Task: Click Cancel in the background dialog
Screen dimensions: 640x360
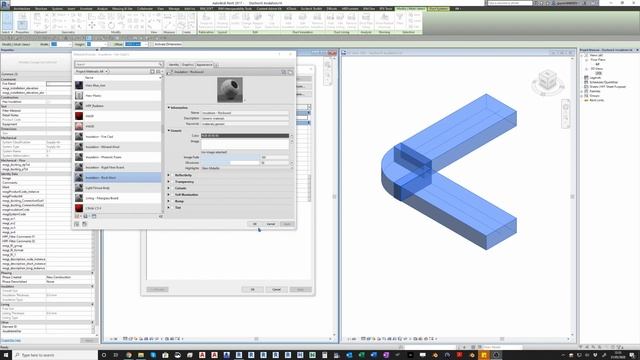Action: point(276,289)
